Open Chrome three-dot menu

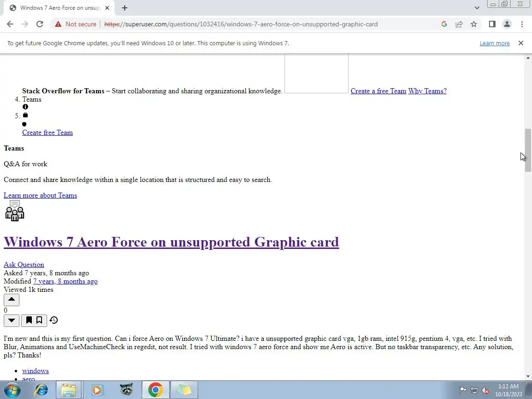522,24
